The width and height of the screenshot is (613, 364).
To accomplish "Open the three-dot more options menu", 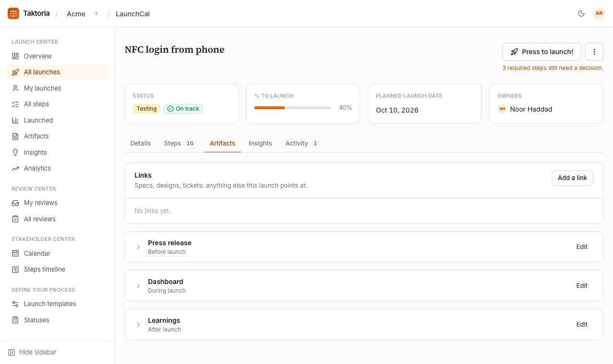I will [594, 52].
